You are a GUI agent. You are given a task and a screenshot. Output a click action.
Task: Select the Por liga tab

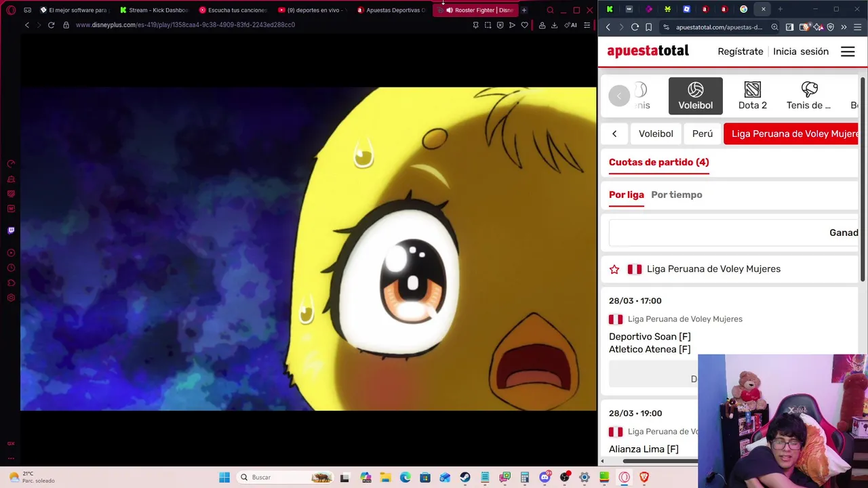click(626, 195)
